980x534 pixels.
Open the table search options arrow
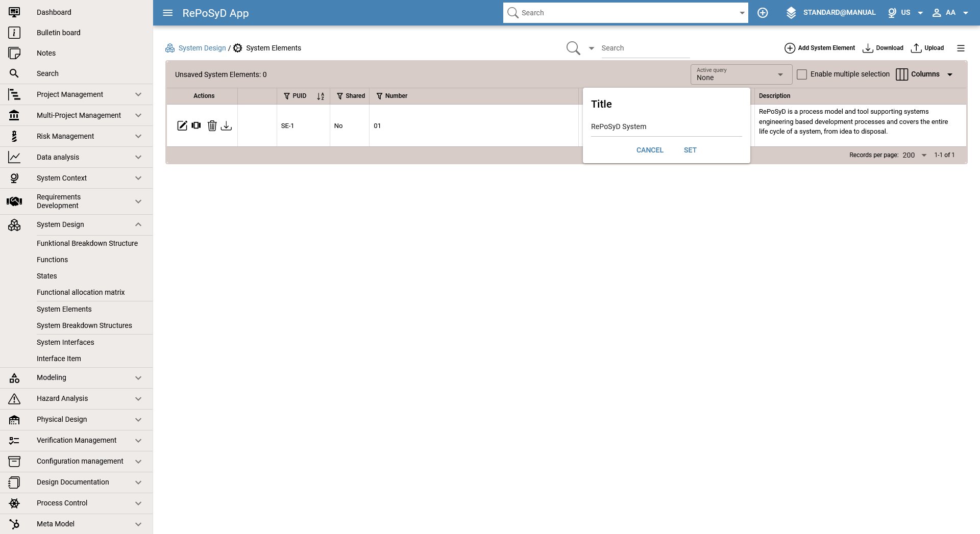(592, 48)
